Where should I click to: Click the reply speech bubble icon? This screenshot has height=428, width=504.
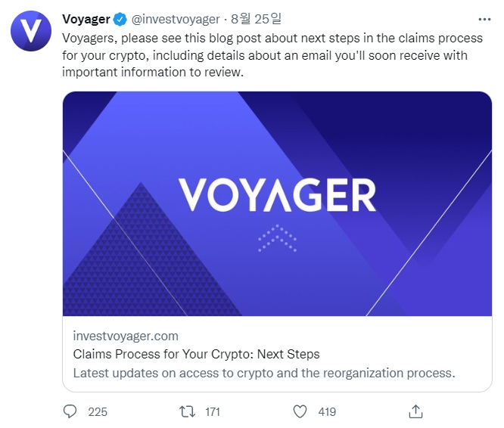coord(70,411)
